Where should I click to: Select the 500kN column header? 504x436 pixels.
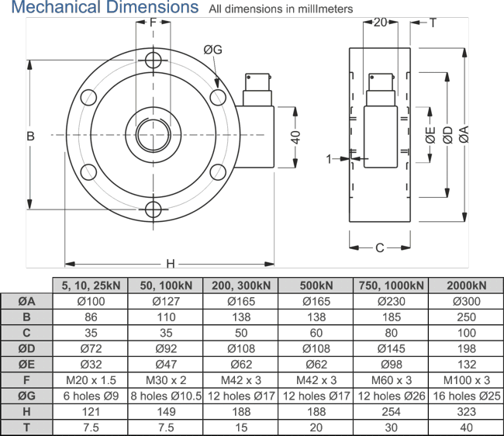(x=315, y=285)
